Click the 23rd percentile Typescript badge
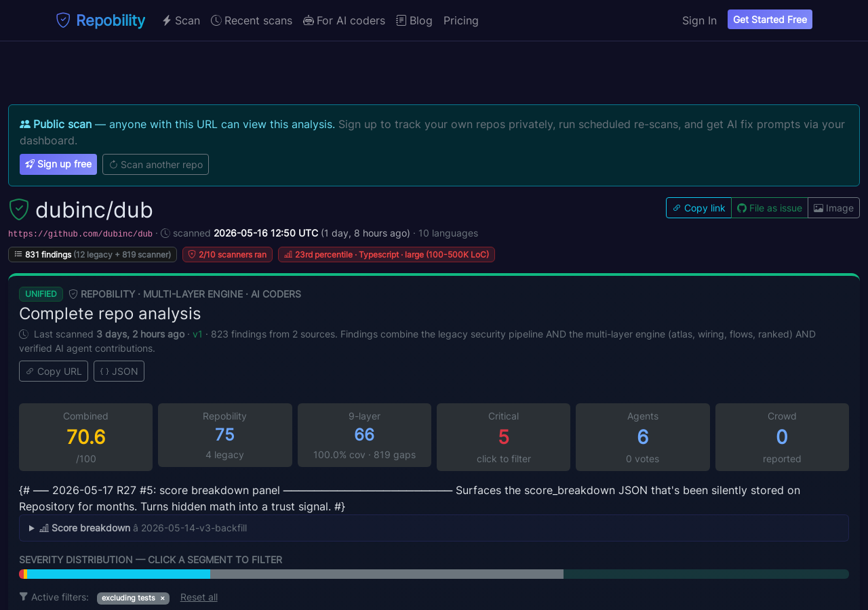 point(387,254)
